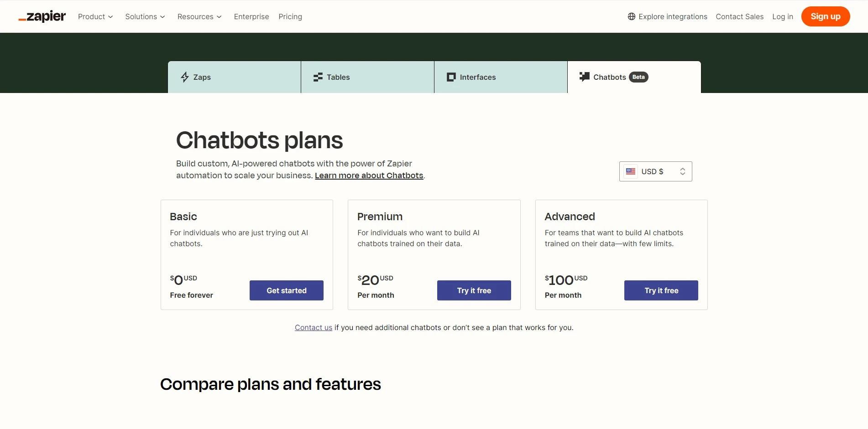Click the lightning bolt Zaps icon

(x=185, y=77)
